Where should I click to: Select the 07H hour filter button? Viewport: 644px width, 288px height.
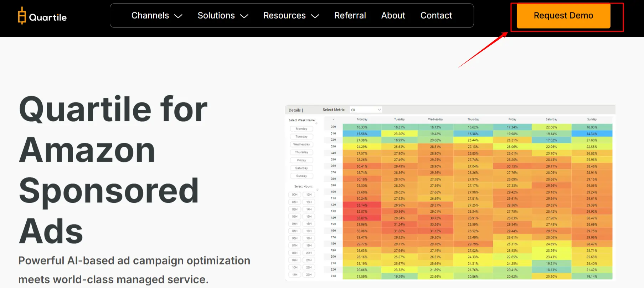(x=295, y=246)
